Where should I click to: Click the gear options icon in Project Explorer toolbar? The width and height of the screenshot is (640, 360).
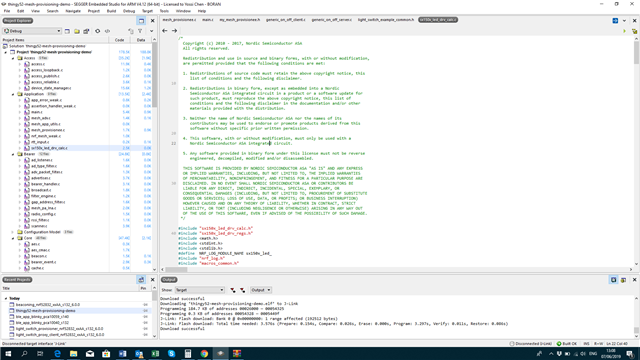pos(98,31)
